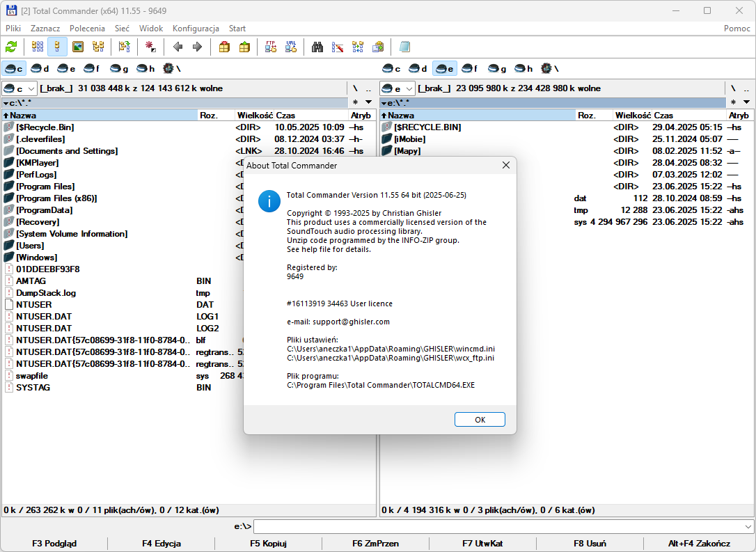
Task: Open right panel asterisk directory hotlist
Action: (733, 102)
